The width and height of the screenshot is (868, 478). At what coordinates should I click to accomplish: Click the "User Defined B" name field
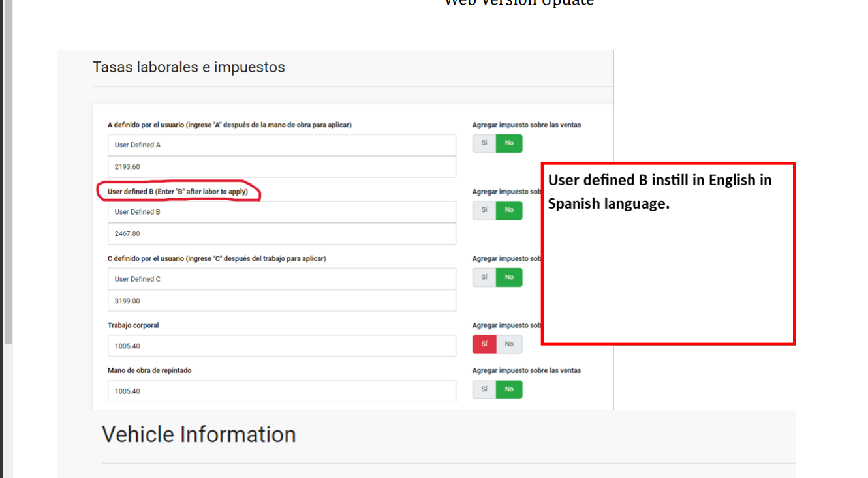(281, 212)
